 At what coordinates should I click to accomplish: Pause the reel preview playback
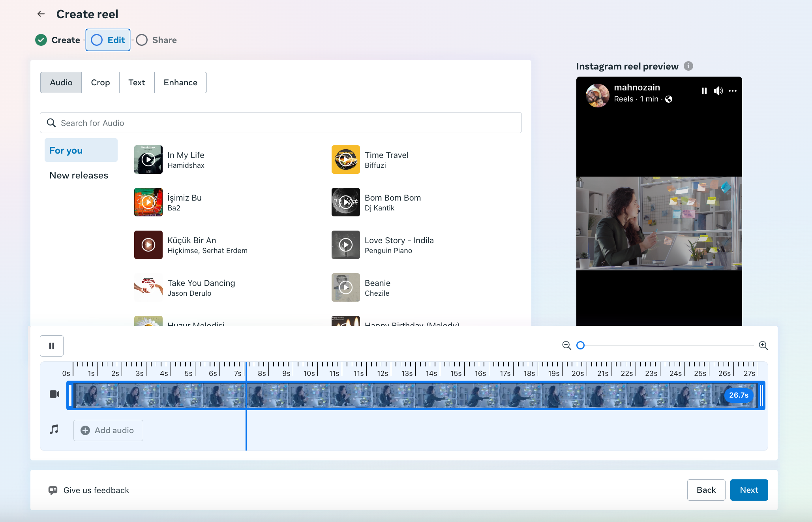(x=704, y=91)
